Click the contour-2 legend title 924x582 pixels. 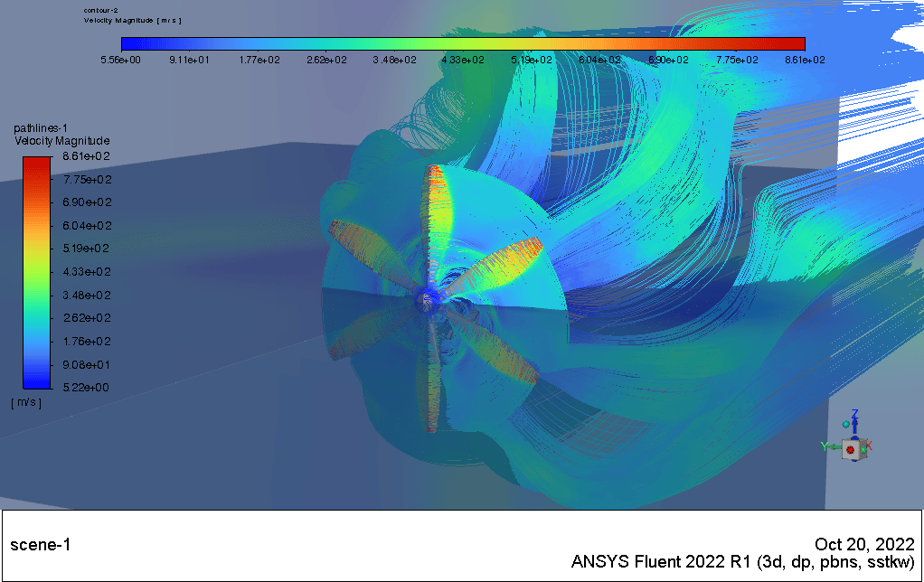101,11
